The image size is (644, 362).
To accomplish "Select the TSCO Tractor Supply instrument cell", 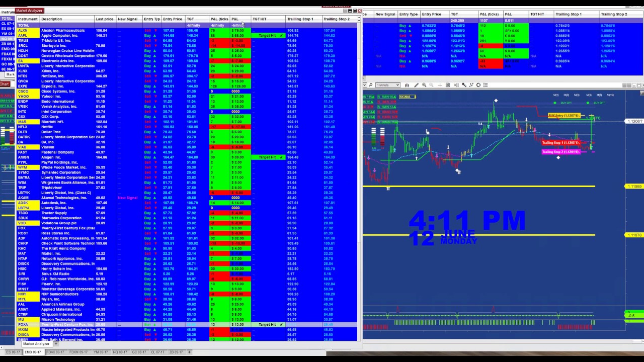I will (28, 213).
